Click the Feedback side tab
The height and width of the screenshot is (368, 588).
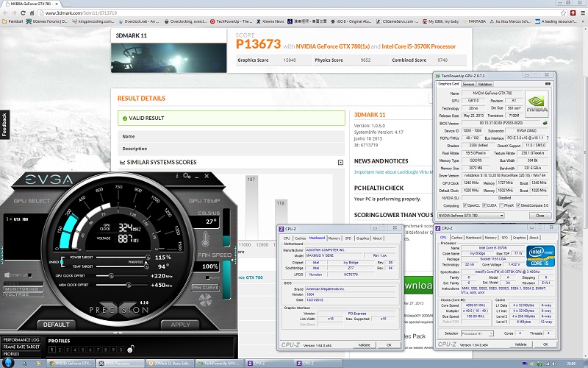click(4, 124)
